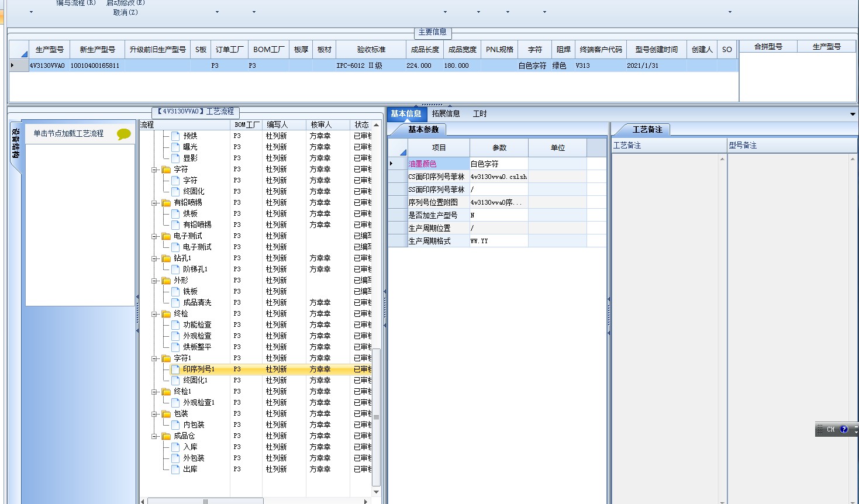Collapse the 包装 folder node
The height and width of the screenshot is (504, 859).
tap(155, 414)
